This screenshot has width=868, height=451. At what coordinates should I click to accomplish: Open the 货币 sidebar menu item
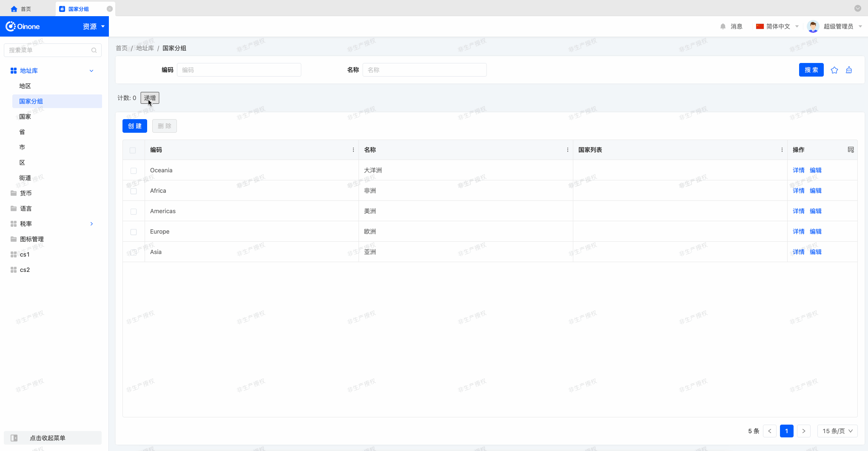[26, 193]
